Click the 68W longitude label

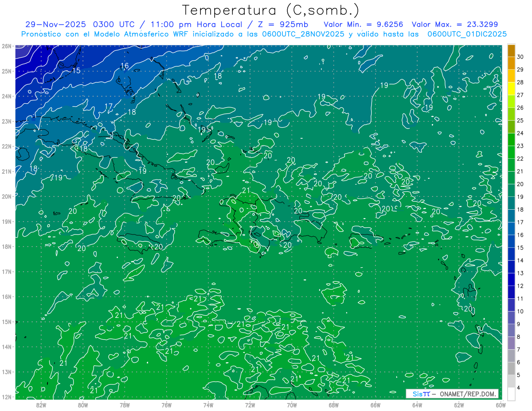(334, 405)
